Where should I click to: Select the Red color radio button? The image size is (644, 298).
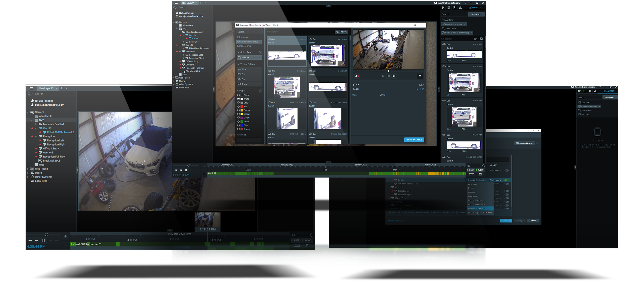(x=238, y=106)
